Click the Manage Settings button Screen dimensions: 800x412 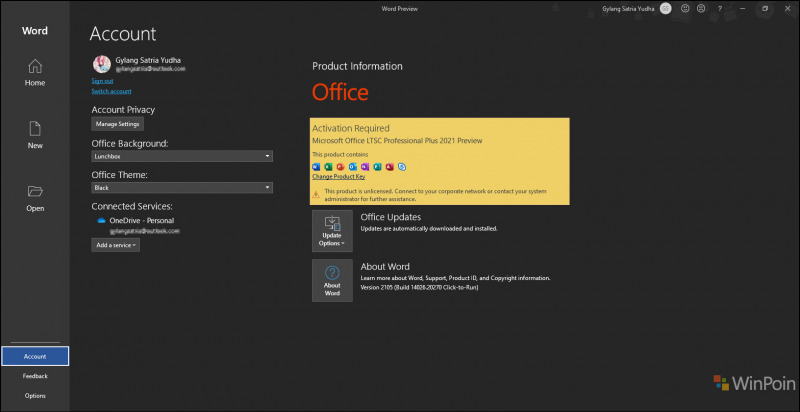pos(117,124)
